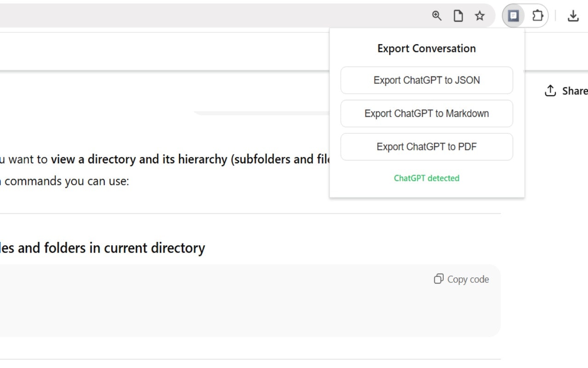This screenshot has height=368, width=588.
Task: Bookmark this page with the star icon
Action: pos(480,16)
